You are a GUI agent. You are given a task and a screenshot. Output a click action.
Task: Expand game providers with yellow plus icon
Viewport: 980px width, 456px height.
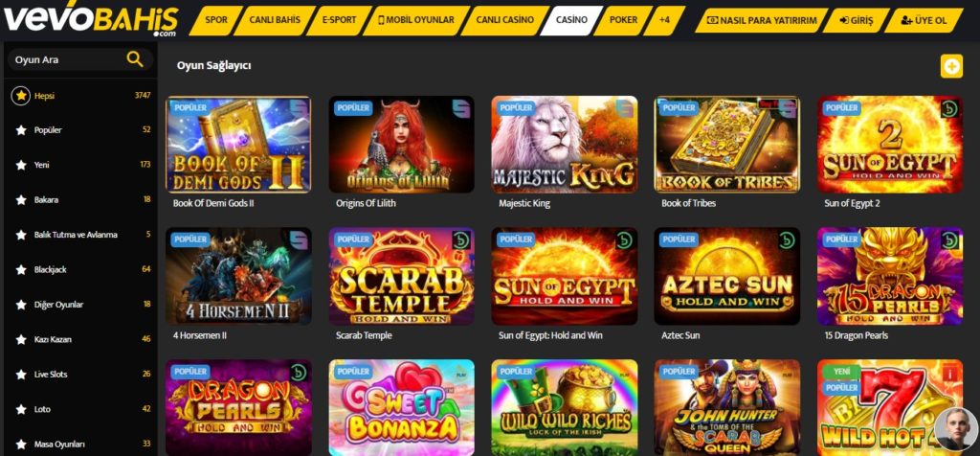pyautogui.click(x=951, y=66)
